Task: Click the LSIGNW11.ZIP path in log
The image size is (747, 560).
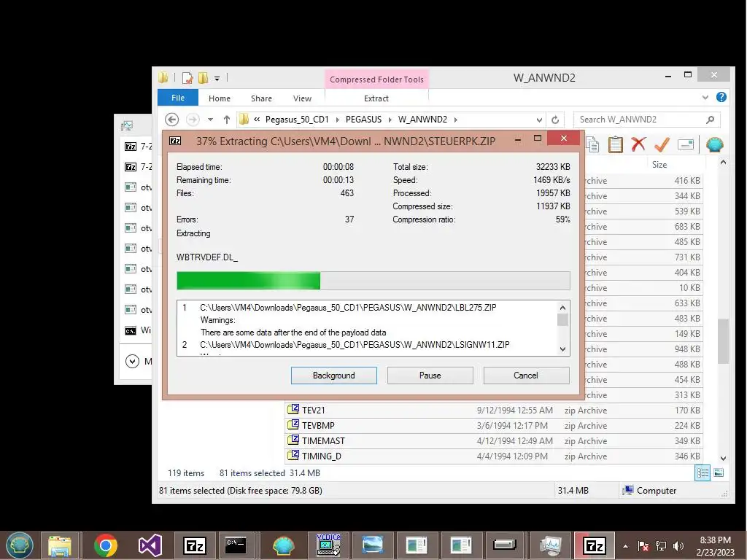Action: point(355,345)
